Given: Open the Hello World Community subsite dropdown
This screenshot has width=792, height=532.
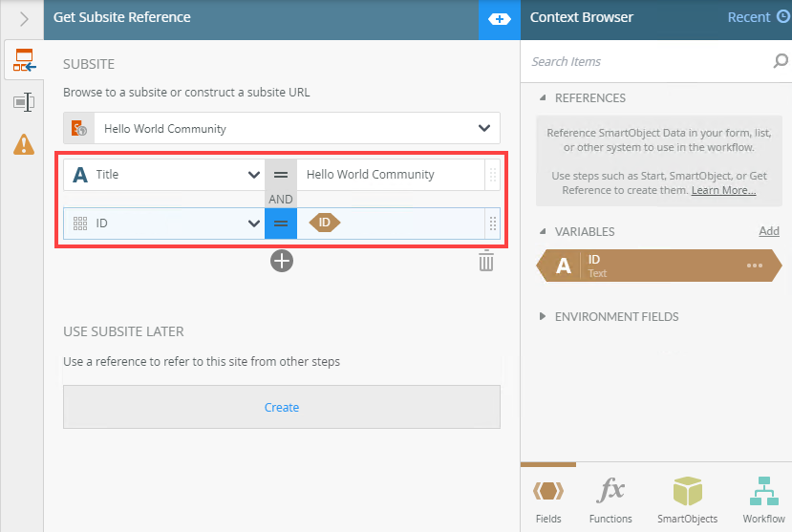Looking at the screenshot, I should click(482, 128).
